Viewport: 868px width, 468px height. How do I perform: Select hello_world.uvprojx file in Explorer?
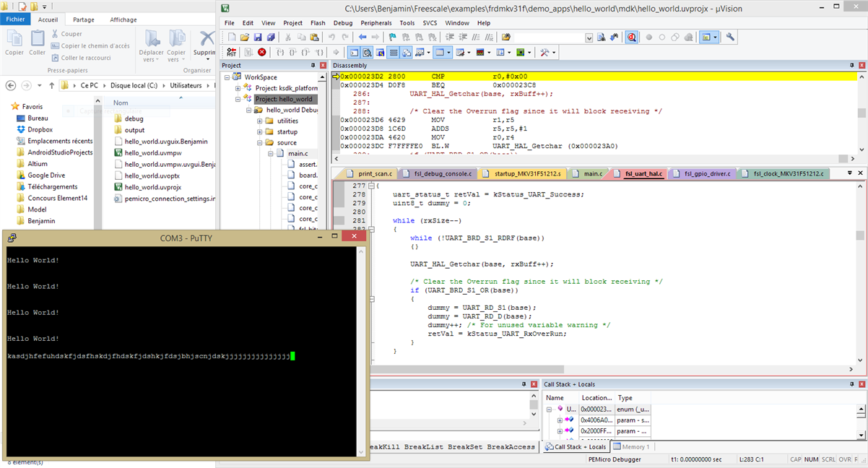coord(152,186)
